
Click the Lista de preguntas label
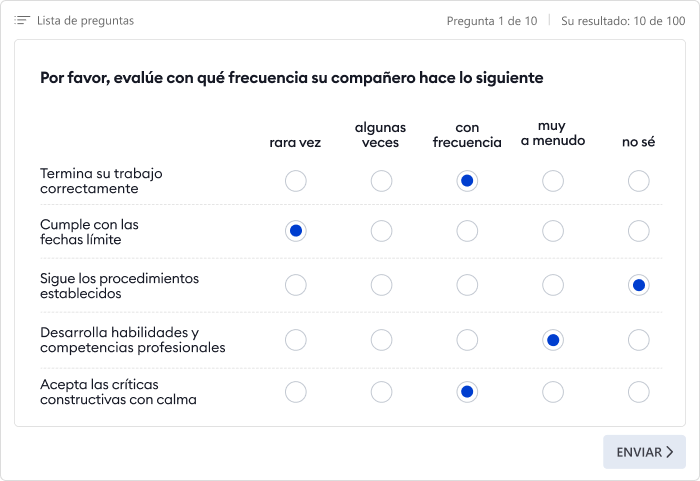85,21
